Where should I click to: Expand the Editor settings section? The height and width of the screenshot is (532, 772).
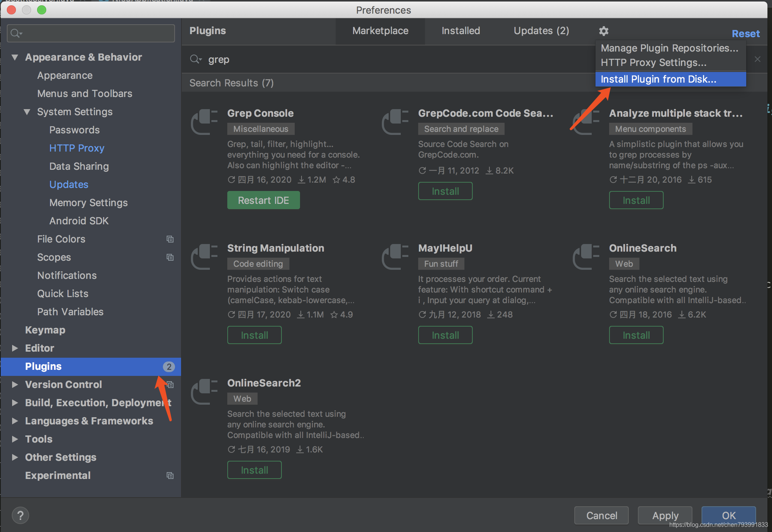(x=15, y=348)
